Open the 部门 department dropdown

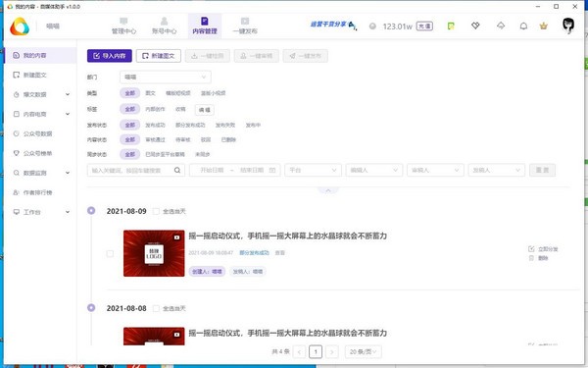(166, 77)
